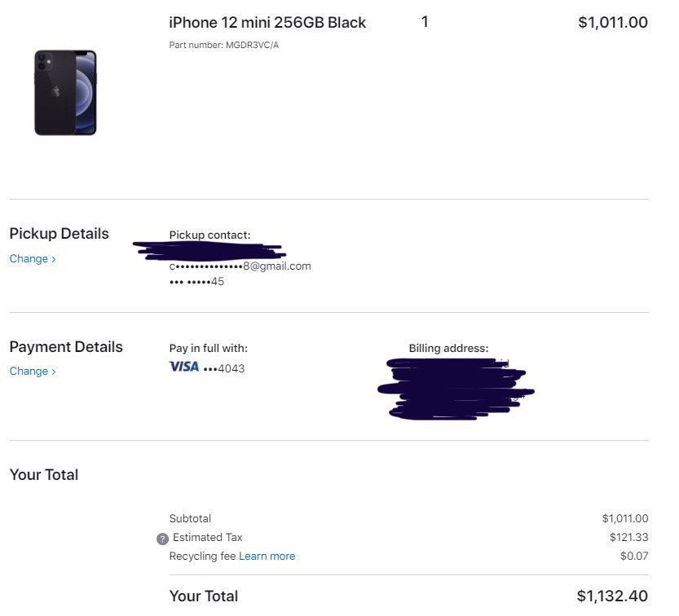Open the Learn more link for Recycling fee
679x616 pixels.
coord(267,556)
